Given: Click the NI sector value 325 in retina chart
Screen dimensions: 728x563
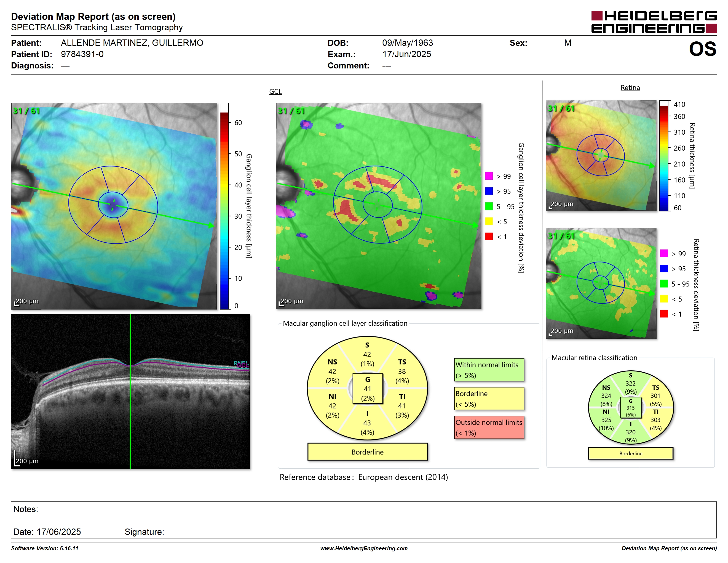Looking at the screenshot, I should pyautogui.click(x=606, y=420).
